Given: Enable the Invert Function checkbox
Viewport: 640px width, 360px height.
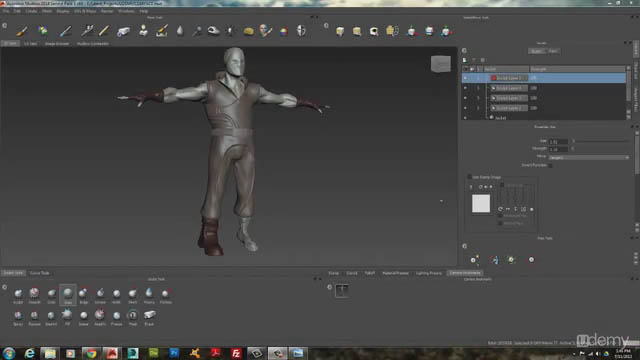Looking at the screenshot, I should tap(550, 166).
